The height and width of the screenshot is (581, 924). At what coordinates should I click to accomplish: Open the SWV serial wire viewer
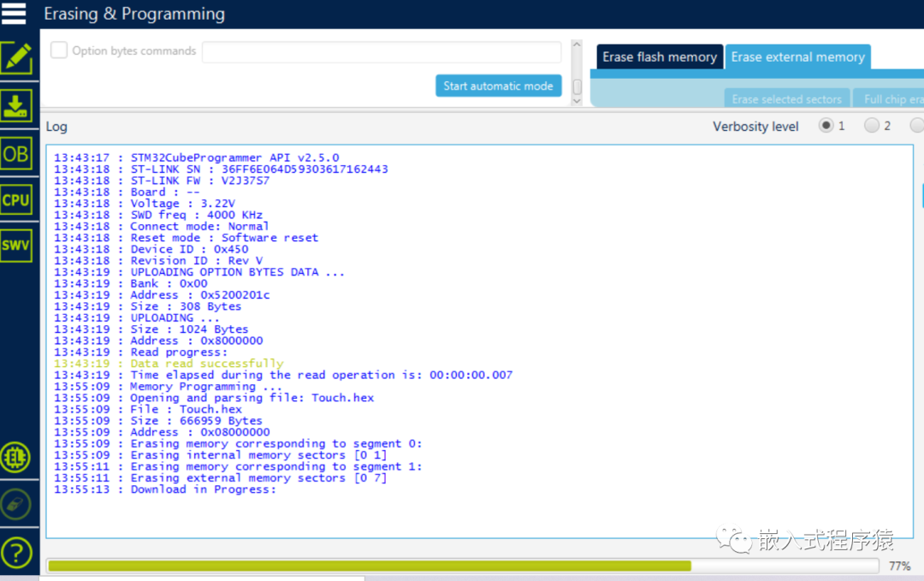tap(17, 245)
